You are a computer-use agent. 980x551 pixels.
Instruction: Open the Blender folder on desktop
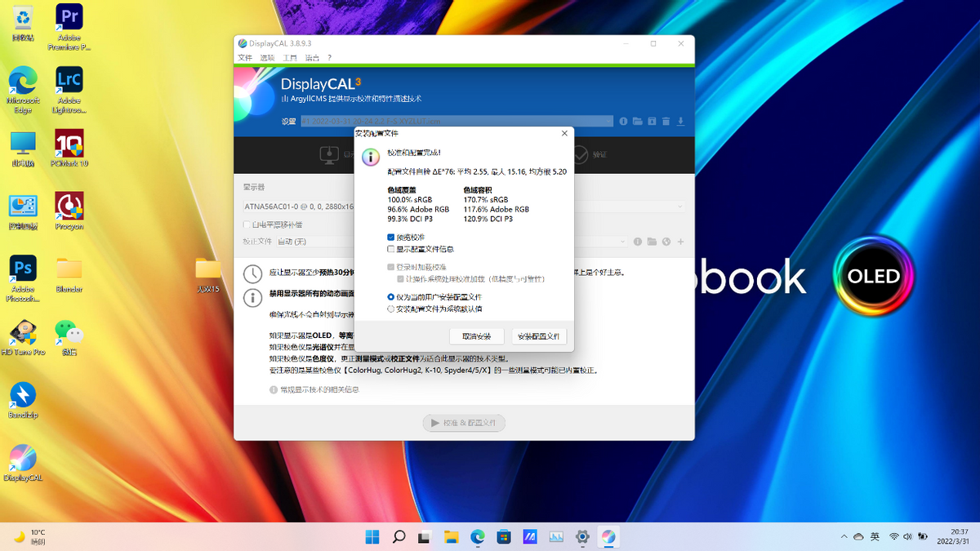tap(69, 274)
